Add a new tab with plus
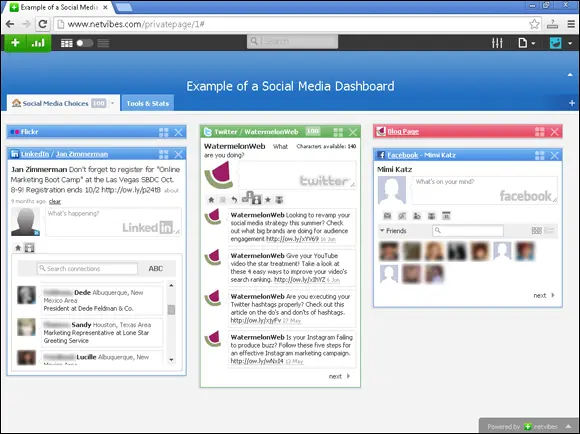Screen dimensions: 580x434 (x=572, y=103)
